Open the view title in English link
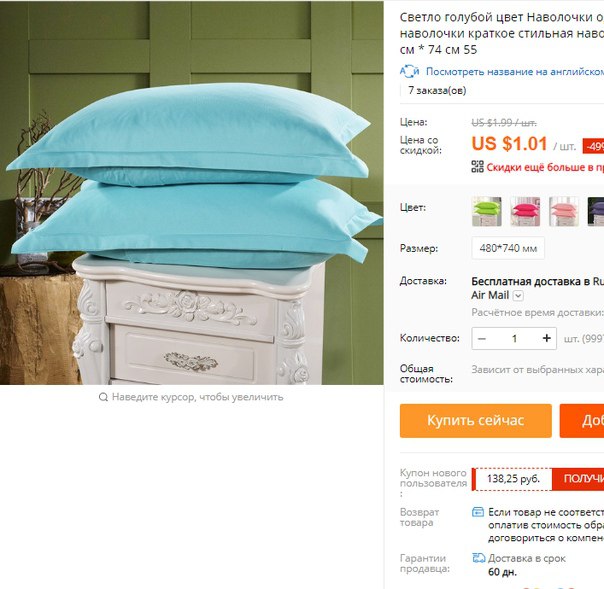Screen dimensions: 604x589 coord(515,72)
